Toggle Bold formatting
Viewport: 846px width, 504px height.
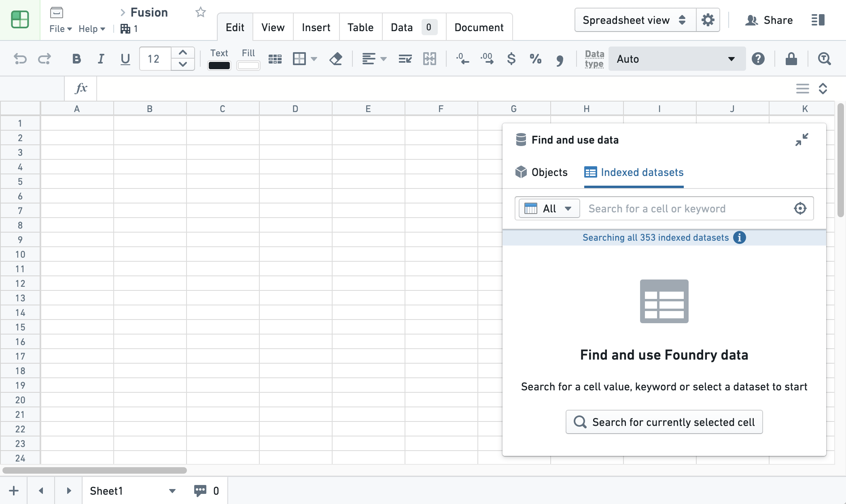click(76, 59)
